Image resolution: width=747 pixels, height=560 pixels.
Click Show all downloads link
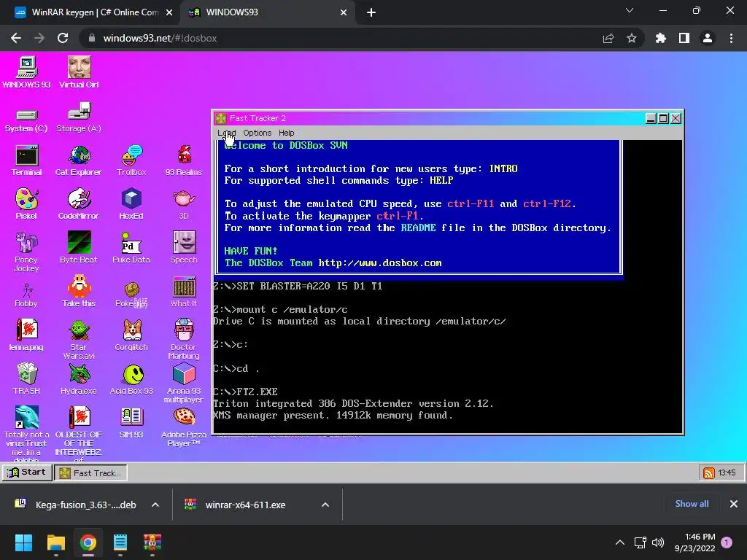click(692, 504)
